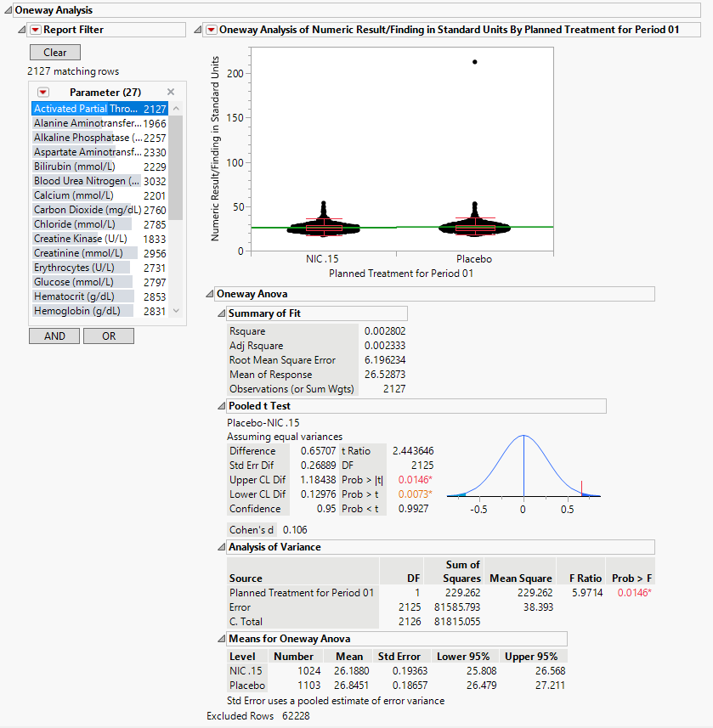Collapse the Means for Oneway Anova table
Viewport: 713px width, 728px height.
[x=221, y=639]
